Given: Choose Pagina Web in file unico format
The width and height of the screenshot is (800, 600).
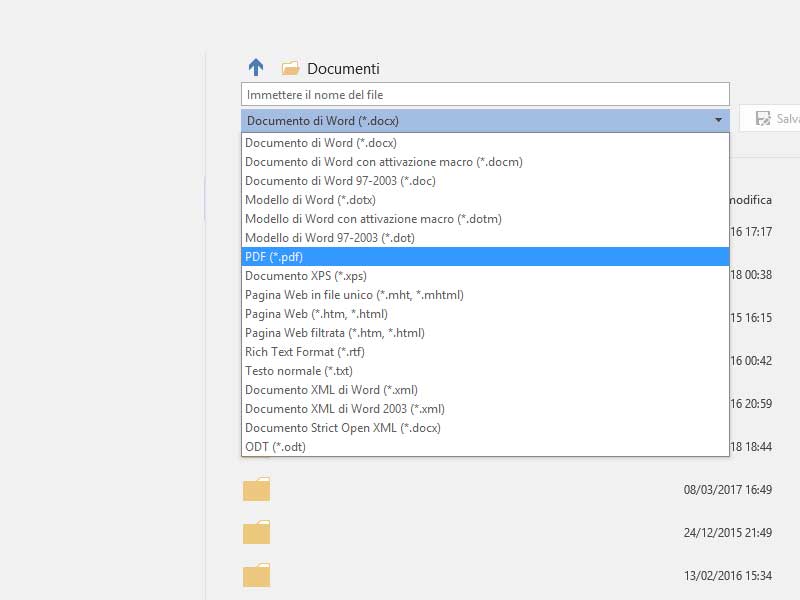Looking at the screenshot, I should [354, 295].
